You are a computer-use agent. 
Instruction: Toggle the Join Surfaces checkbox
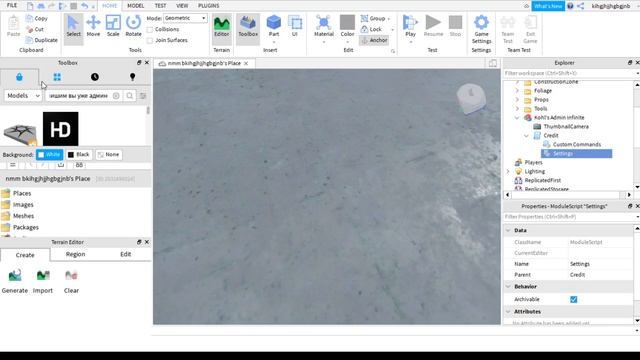click(x=150, y=40)
